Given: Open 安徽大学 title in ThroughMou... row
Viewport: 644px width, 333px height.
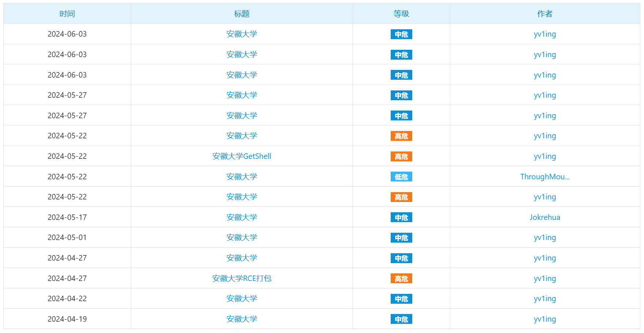Looking at the screenshot, I should click(x=242, y=177).
